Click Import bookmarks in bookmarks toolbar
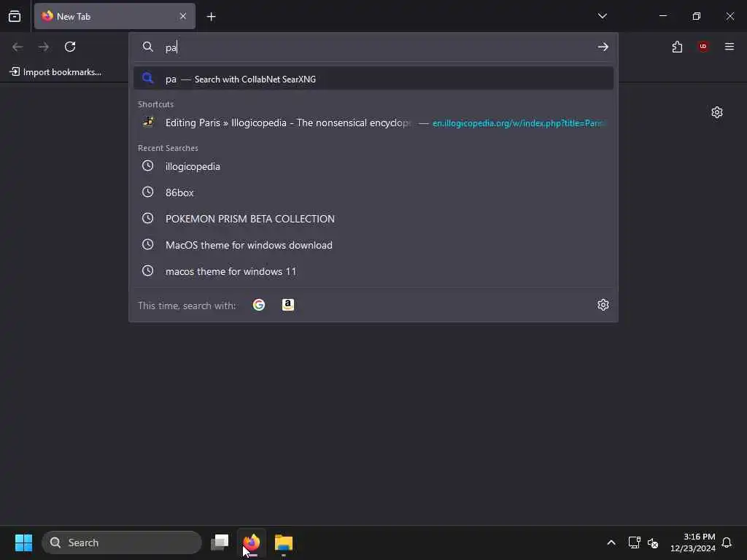The image size is (747, 560). coord(55,72)
